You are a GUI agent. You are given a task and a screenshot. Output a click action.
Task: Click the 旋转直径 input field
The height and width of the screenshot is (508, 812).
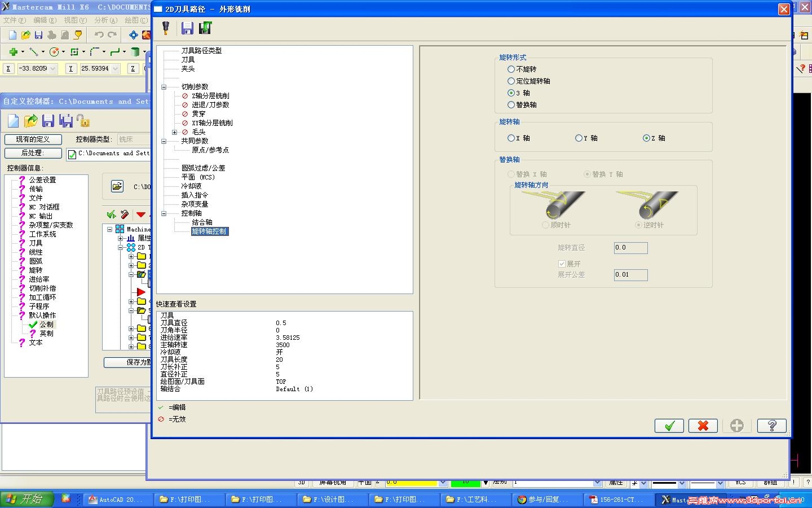tap(630, 248)
